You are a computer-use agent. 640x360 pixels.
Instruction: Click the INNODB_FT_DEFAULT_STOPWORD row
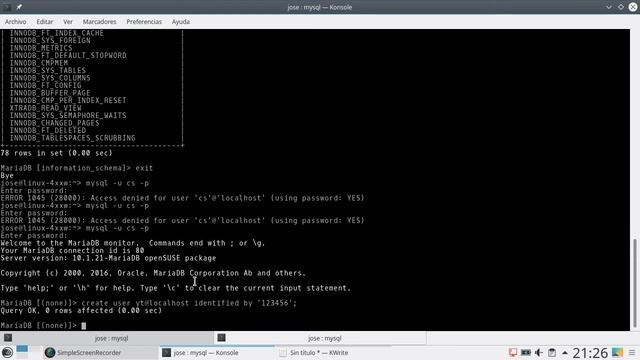[68, 56]
